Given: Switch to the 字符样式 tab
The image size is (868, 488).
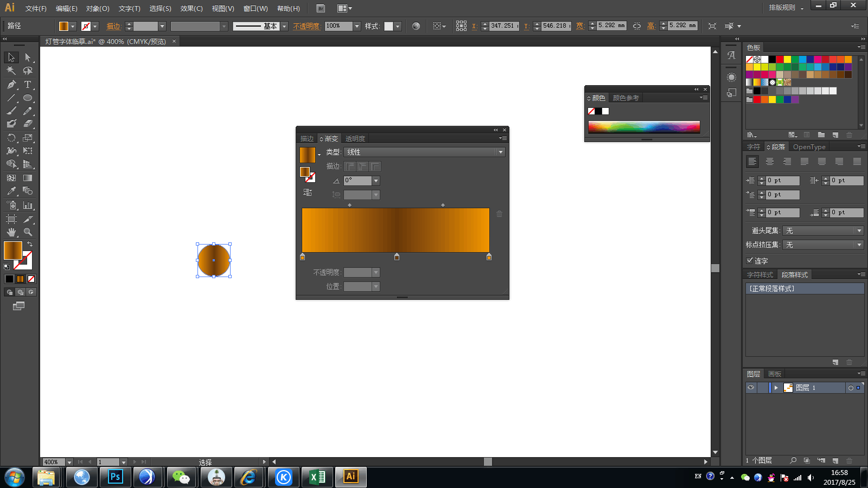Looking at the screenshot, I should (759, 275).
